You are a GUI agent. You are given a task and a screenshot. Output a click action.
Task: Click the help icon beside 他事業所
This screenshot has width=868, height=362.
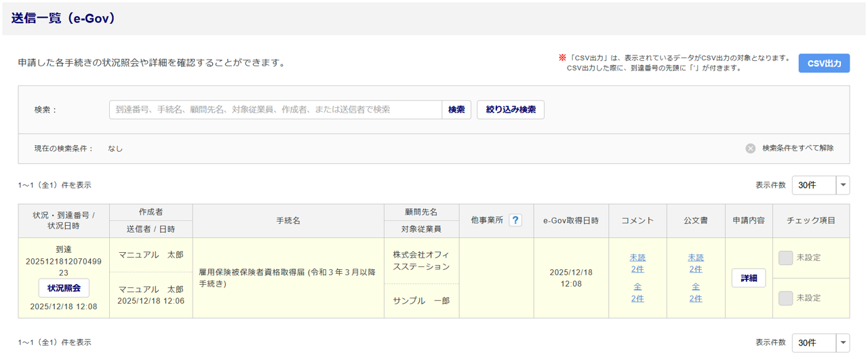pos(515,220)
